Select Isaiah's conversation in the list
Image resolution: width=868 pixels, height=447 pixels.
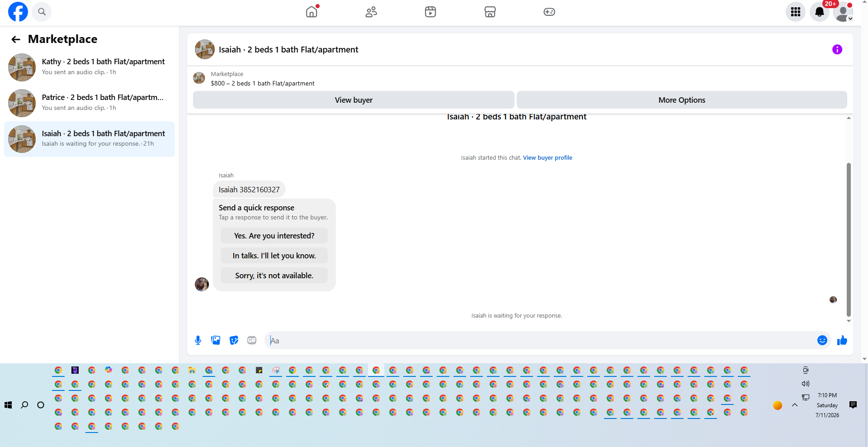click(90, 139)
